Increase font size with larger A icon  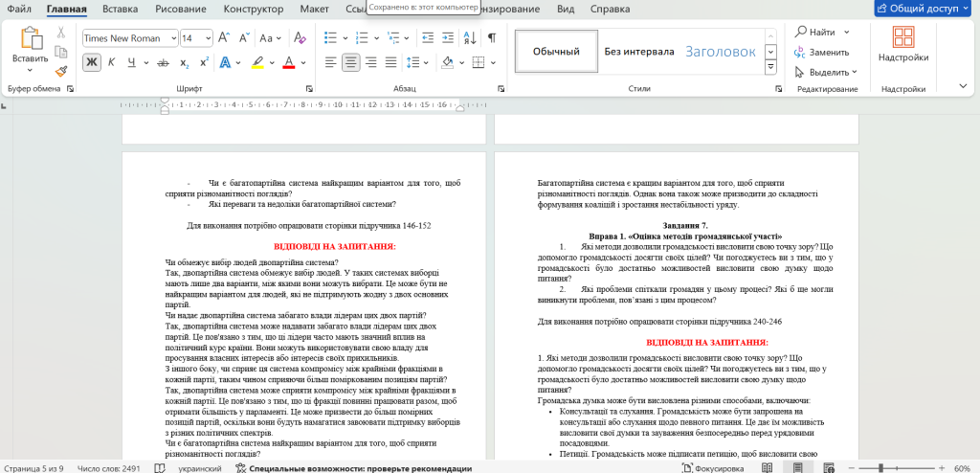[x=223, y=38]
